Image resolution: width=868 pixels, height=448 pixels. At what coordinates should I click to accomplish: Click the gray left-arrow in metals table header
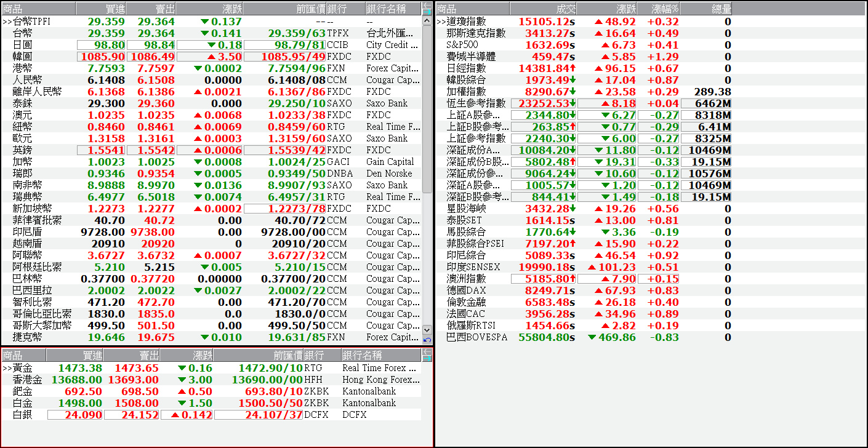click(x=427, y=351)
